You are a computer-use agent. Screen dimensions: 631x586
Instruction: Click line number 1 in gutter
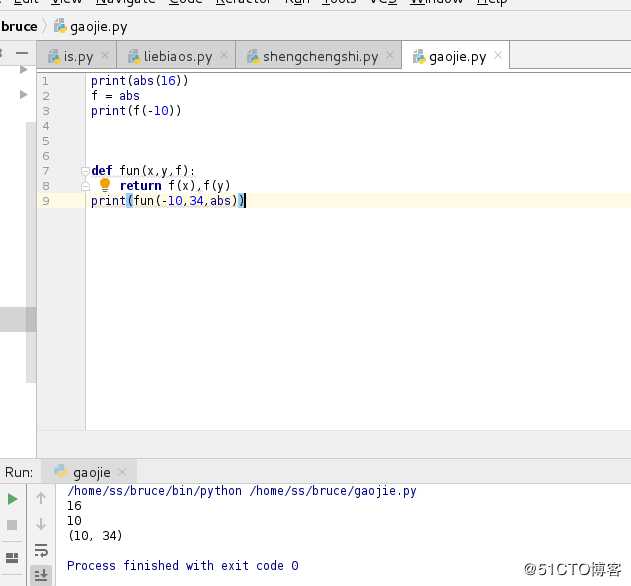coord(45,81)
